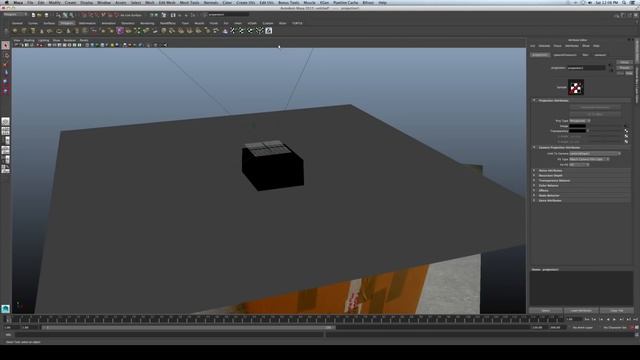This screenshot has height=360, width=640.
Task: Open No Anim Layer dropdown
Action: click(583, 327)
